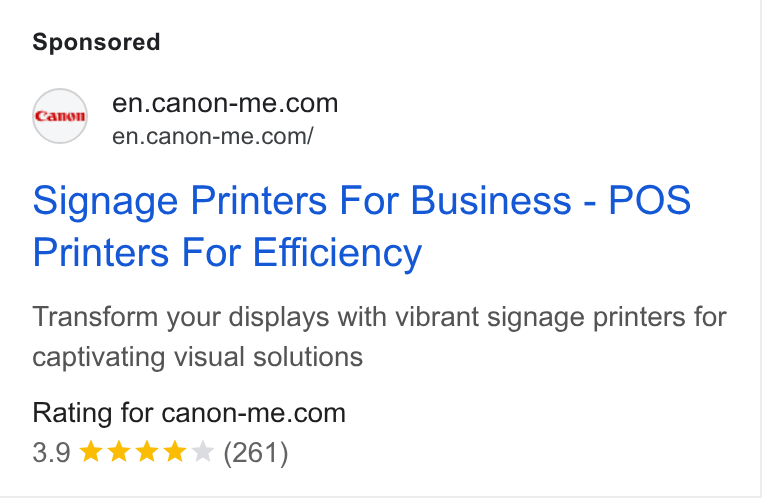Viewport: 762px width, 498px height.
Task: Open the Signage Printers For Business headline
Action: coord(302,200)
